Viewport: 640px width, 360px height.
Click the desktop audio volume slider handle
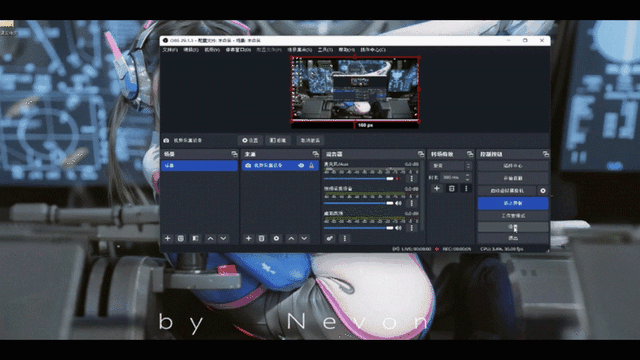point(390,228)
